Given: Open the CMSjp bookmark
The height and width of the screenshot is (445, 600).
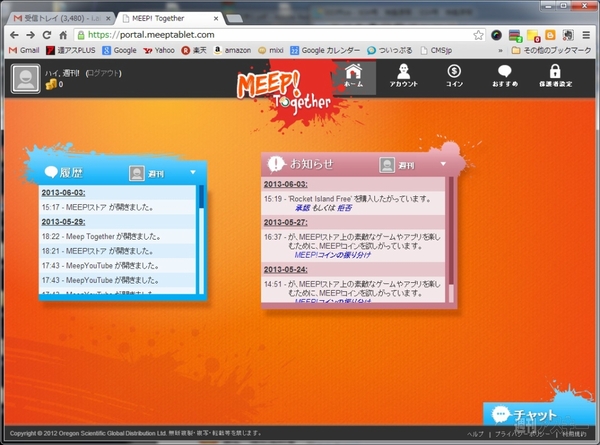Looking at the screenshot, I should 436,50.
